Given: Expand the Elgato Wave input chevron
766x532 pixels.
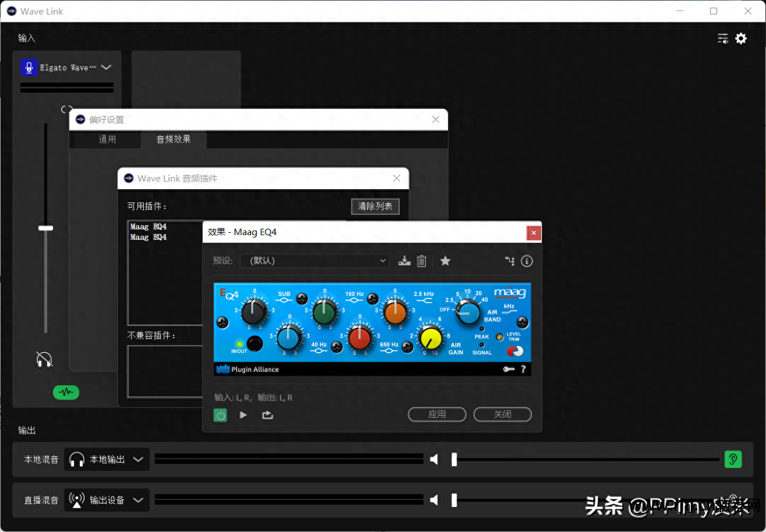Looking at the screenshot, I should 106,68.
